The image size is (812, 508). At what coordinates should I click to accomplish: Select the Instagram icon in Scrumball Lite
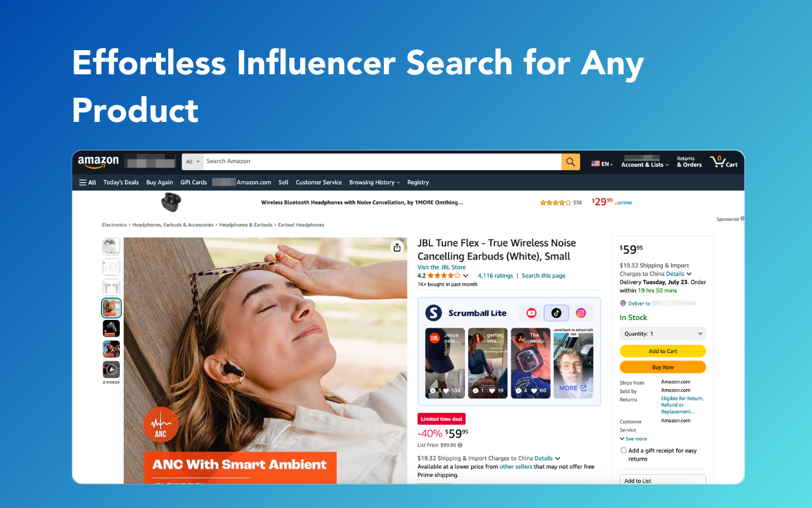[580, 312]
